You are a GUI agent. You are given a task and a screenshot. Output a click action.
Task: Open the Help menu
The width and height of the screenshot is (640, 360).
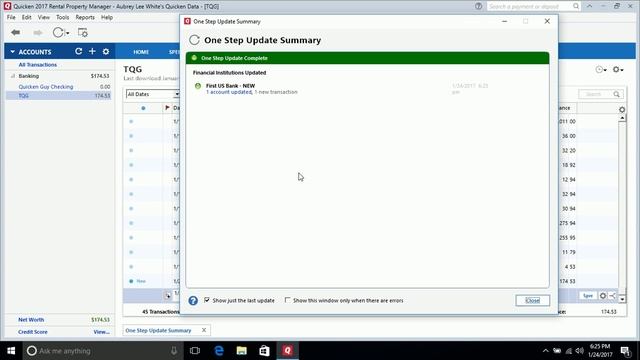coord(107,18)
